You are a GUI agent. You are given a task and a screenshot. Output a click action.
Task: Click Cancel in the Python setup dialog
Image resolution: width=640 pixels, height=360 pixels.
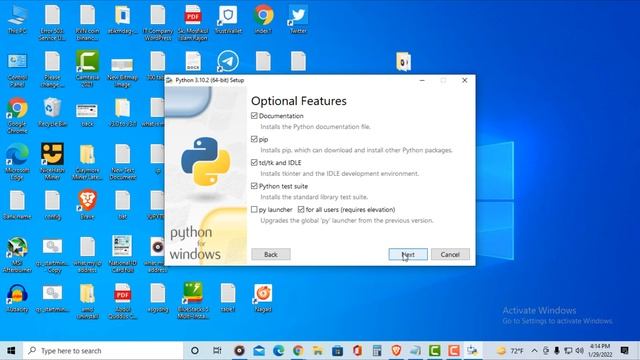click(x=450, y=254)
